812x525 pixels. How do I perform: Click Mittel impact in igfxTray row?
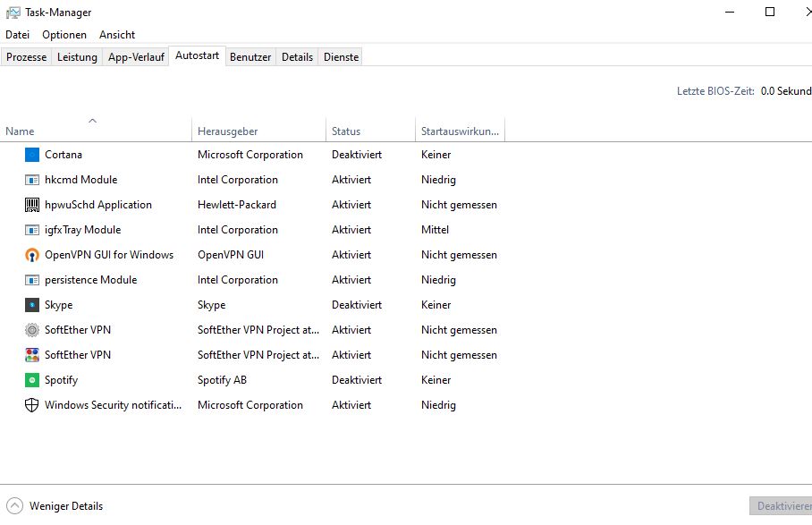tap(435, 230)
